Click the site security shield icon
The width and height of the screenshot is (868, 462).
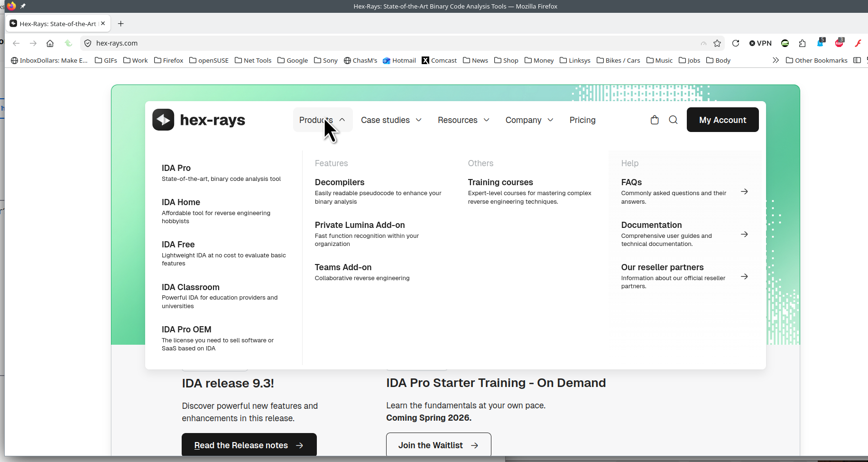(x=88, y=43)
